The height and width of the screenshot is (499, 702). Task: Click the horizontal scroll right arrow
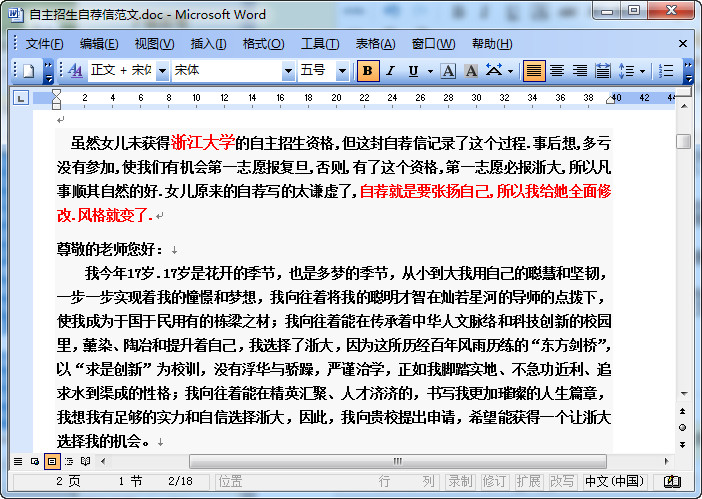[666, 461]
